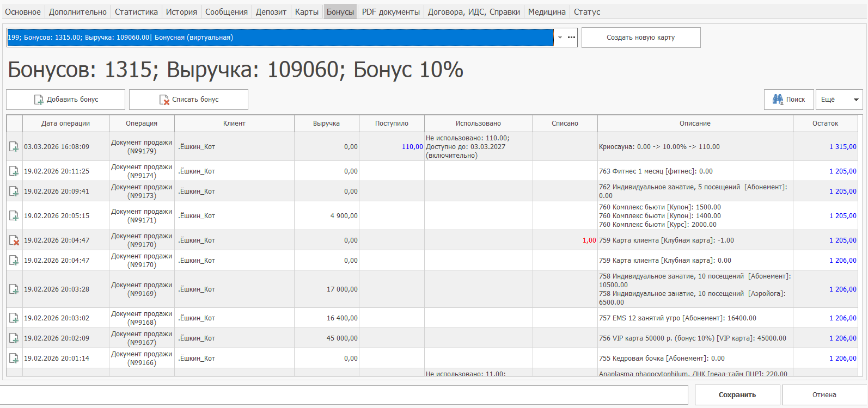The image size is (868, 408).
Task: Click the Использовано column header
Action: click(x=479, y=123)
